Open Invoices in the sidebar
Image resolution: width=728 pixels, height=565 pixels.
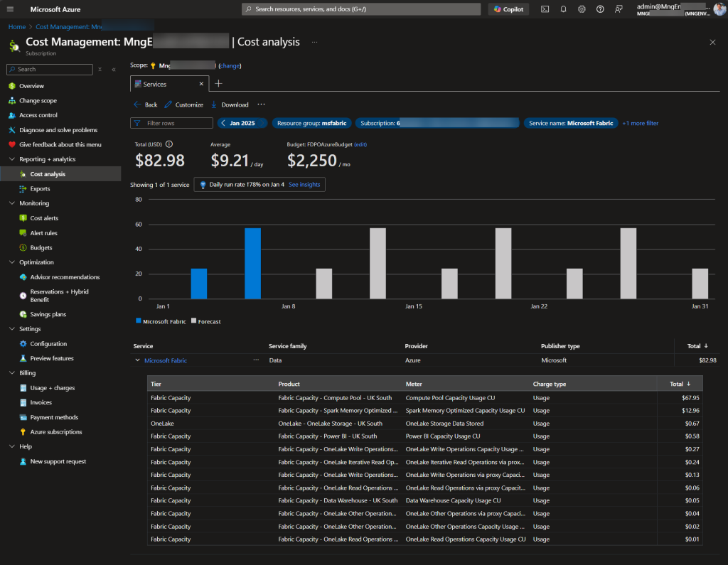pyautogui.click(x=41, y=402)
